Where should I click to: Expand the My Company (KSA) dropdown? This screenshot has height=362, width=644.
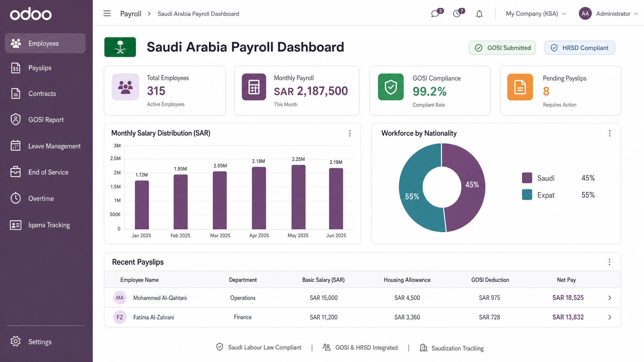536,14
